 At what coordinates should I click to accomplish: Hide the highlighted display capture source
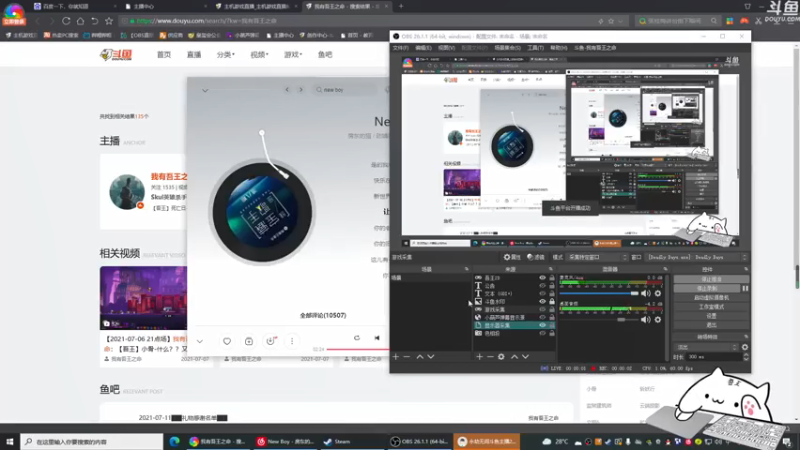(x=542, y=325)
